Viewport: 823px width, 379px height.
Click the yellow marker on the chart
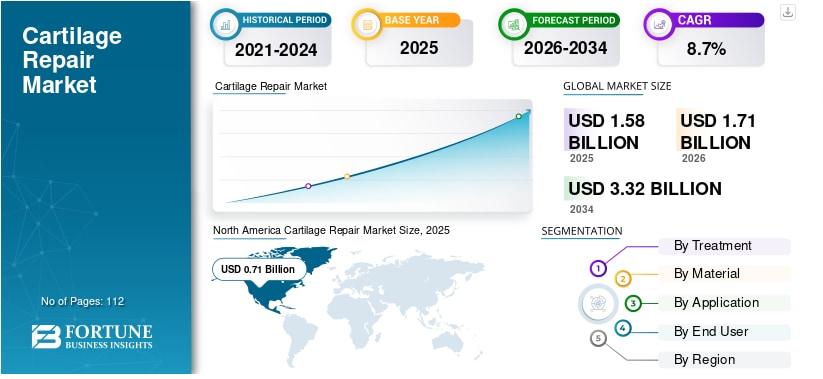click(x=347, y=176)
